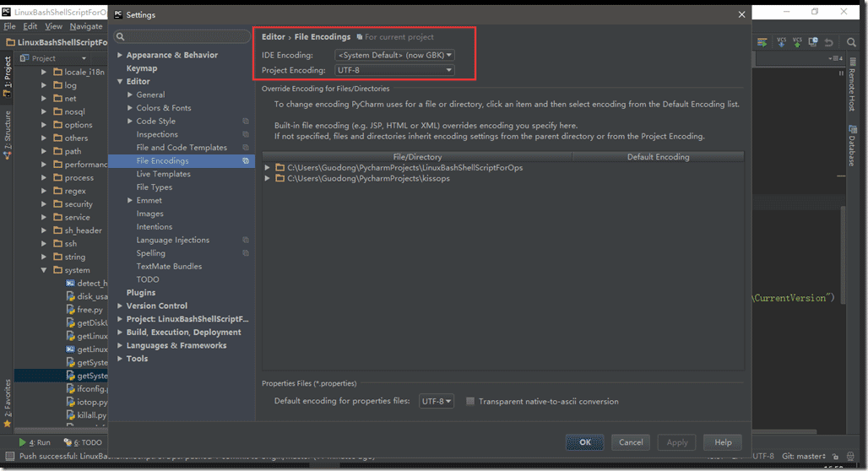Screen dimensions: 868x471
Task: Open the Edit menu in PyCharm window
Action: [30, 26]
